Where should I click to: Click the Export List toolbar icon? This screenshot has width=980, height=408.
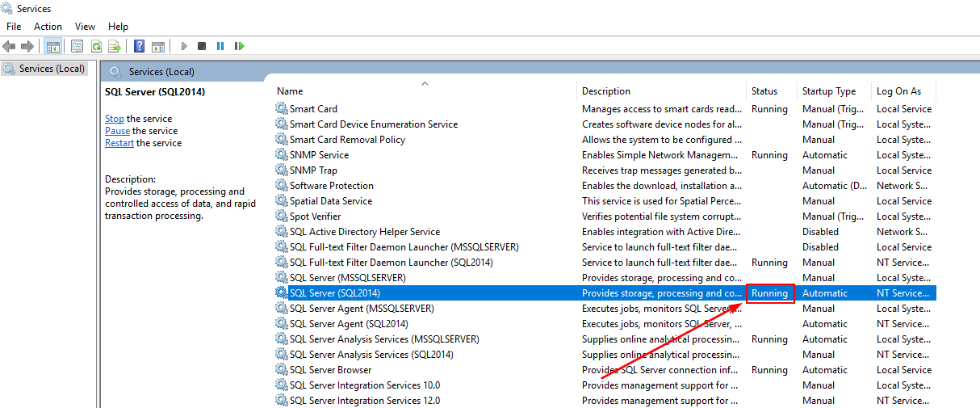pos(115,46)
